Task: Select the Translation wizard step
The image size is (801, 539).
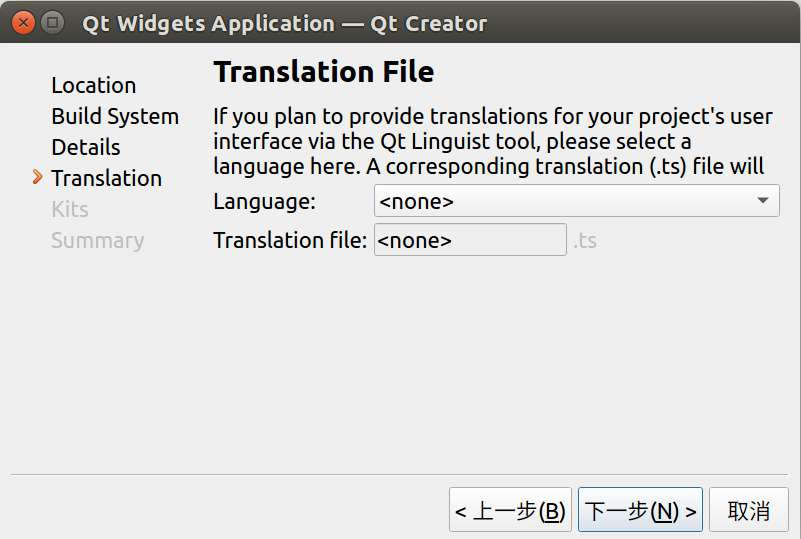Action: tap(106, 178)
